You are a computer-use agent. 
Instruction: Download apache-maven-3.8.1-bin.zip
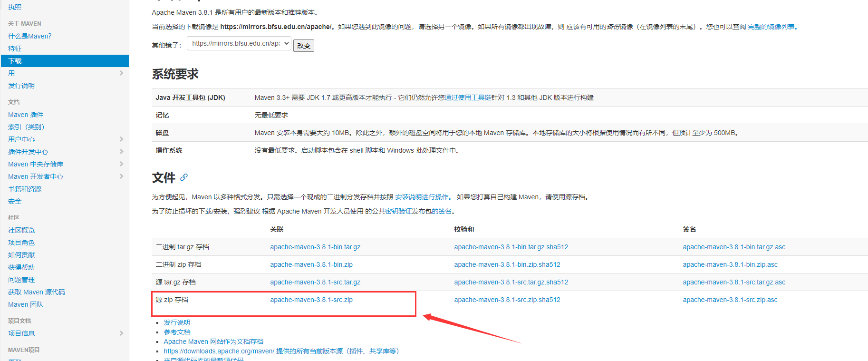pyautogui.click(x=311, y=264)
